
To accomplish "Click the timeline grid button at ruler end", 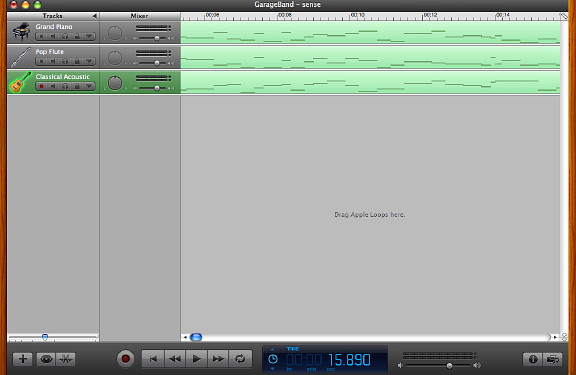I will click(564, 16).
